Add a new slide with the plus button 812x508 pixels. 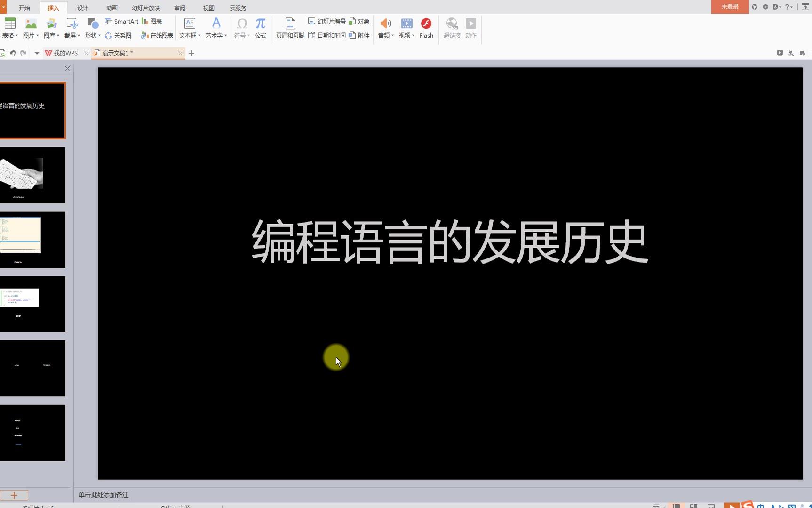(14, 495)
